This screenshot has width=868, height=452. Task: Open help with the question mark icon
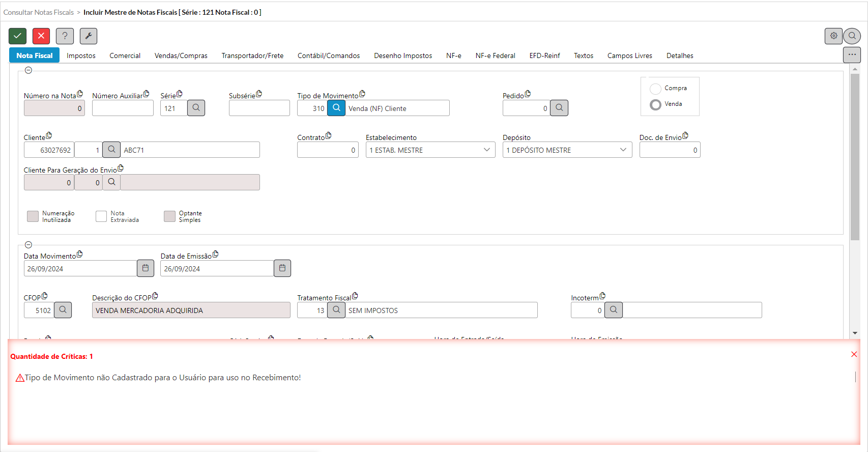point(65,36)
